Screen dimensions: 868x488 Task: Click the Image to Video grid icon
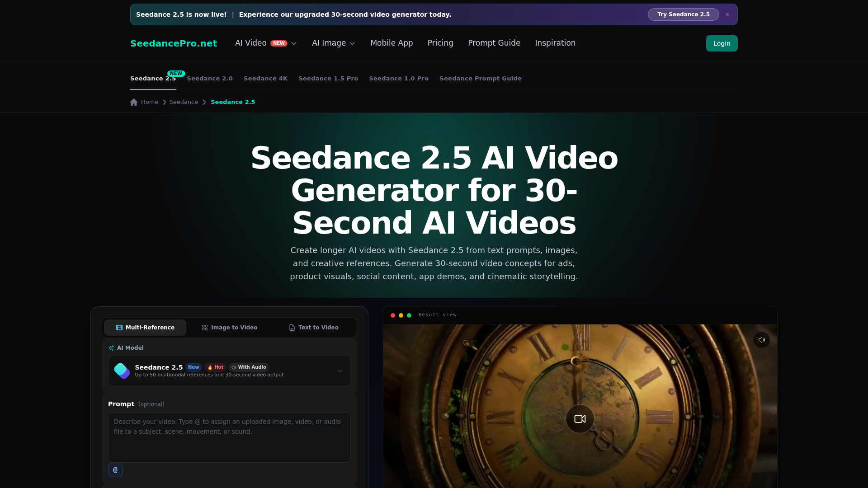pos(205,328)
